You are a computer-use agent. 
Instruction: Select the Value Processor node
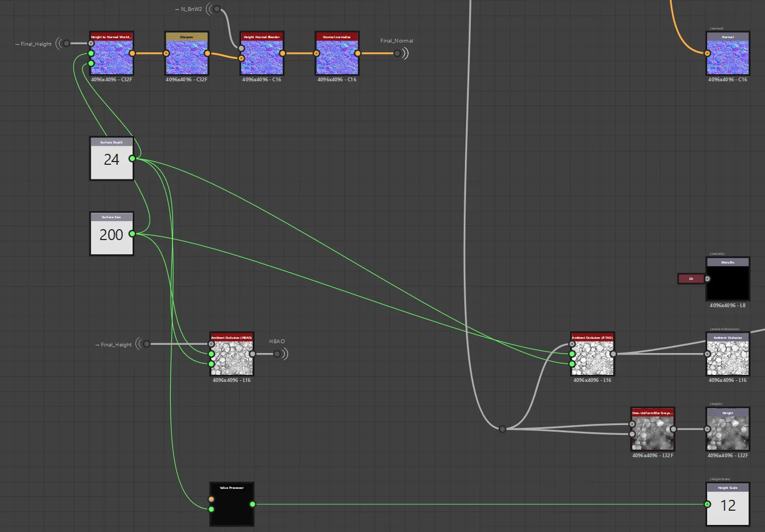pos(232,504)
